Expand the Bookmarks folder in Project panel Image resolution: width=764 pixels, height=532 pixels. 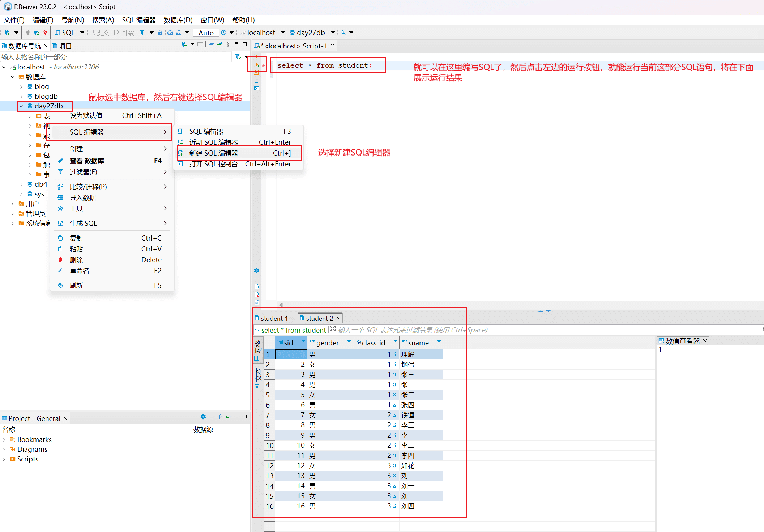(4, 440)
